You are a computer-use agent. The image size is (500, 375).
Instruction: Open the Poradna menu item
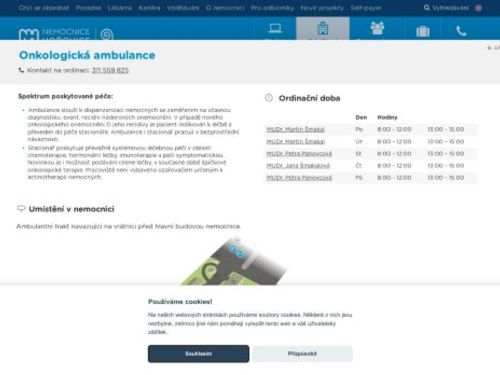click(88, 8)
